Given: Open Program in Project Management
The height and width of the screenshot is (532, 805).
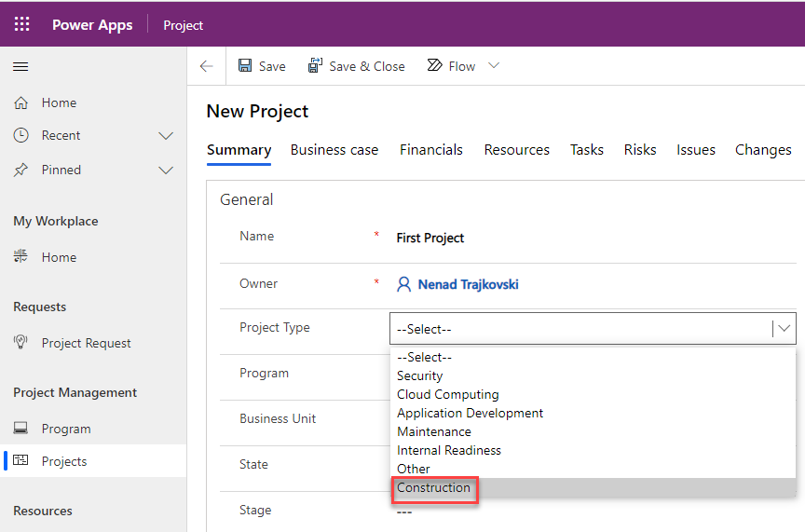Looking at the screenshot, I should click(65, 429).
